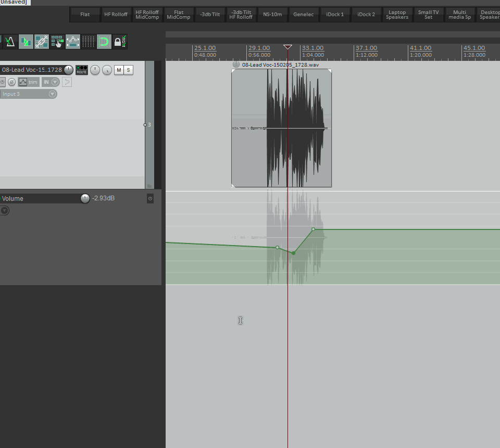500x448 pixels.
Task: Click Lead Voc audio item waveform
Action: point(282,128)
